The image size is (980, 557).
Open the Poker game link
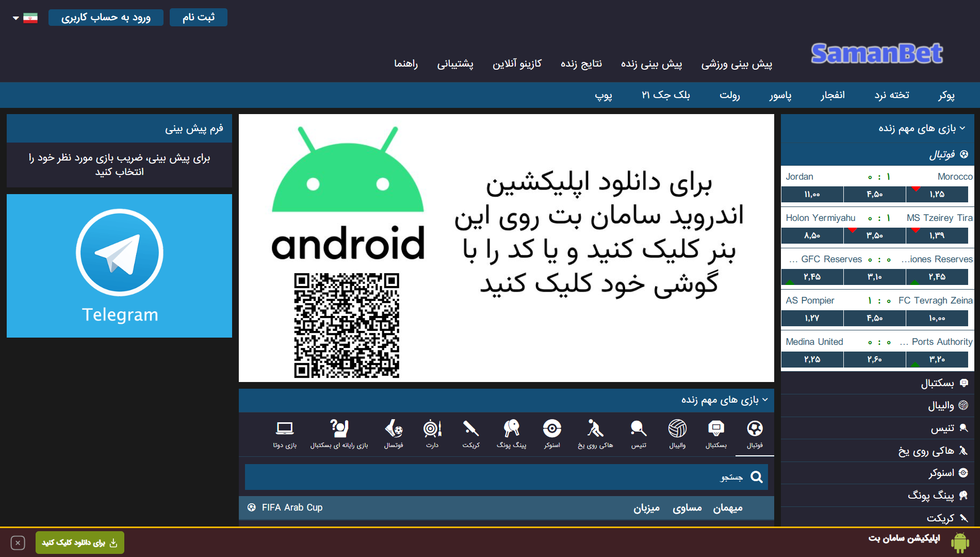coord(946,96)
